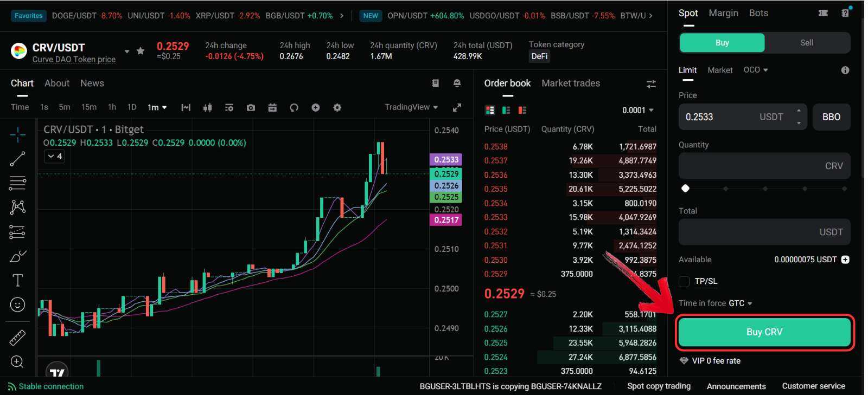Viewport: 868px width, 395px height.
Task: Open Customer service link
Action: coord(813,386)
